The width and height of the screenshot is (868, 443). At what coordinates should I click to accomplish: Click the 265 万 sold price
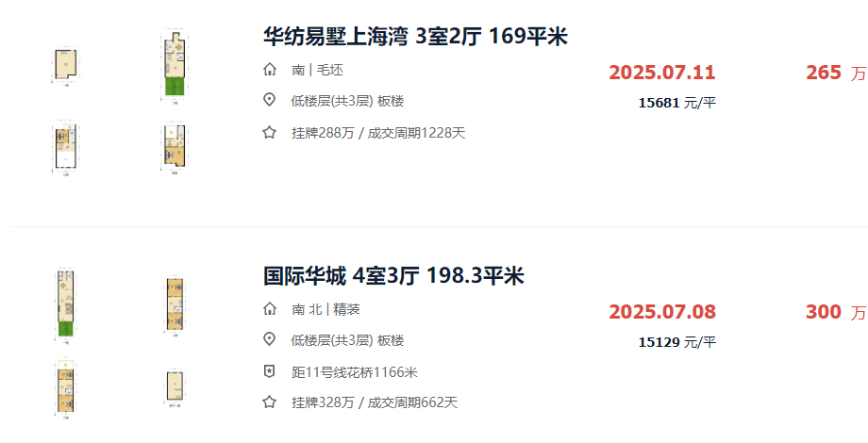pos(835,73)
